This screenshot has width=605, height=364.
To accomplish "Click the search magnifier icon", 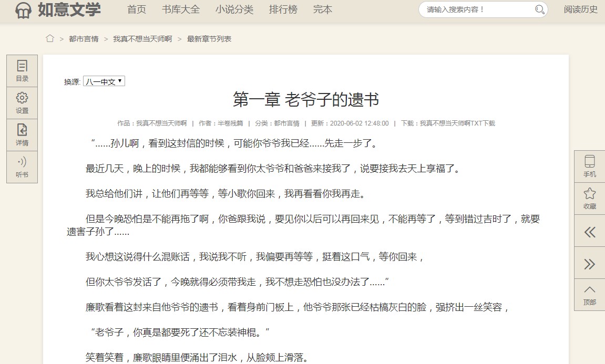I will 539,9.
